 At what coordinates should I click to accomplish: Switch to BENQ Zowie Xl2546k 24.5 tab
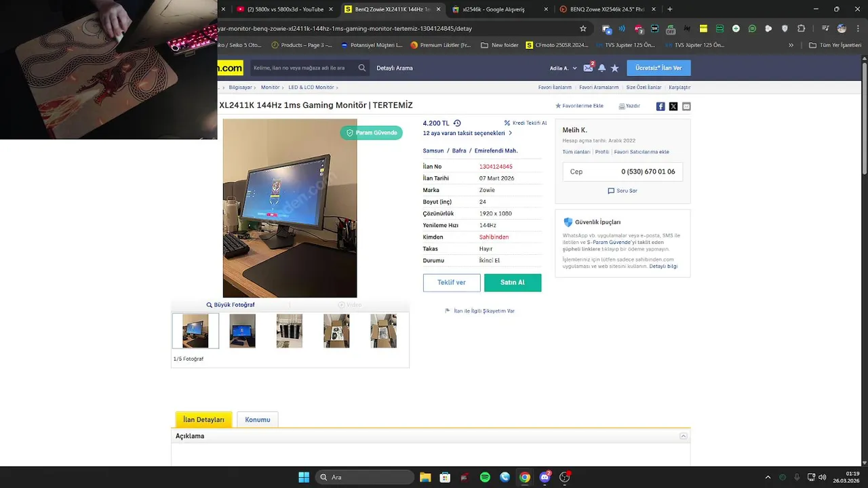[606, 9]
